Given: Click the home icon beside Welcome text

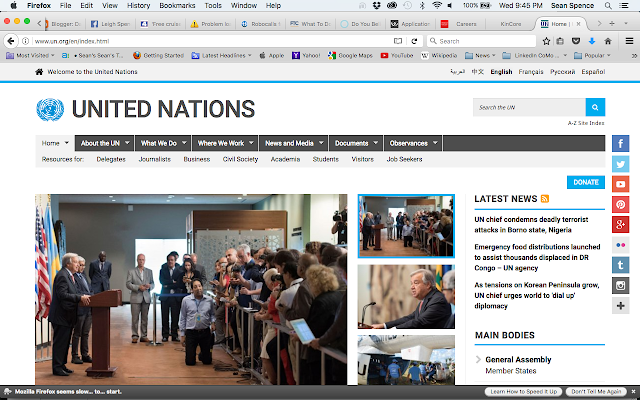Looking at the screenshot, I should click(x=39, y=72).
